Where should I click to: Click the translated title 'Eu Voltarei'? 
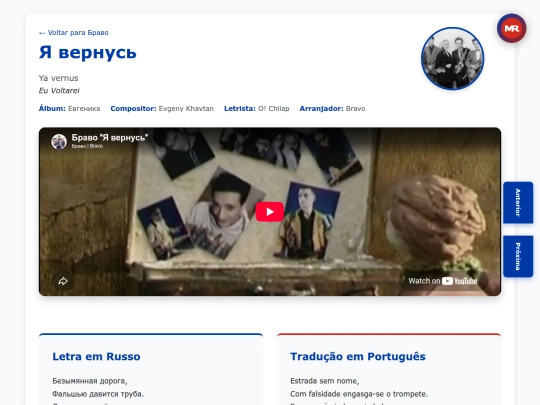tap(59, 91)
